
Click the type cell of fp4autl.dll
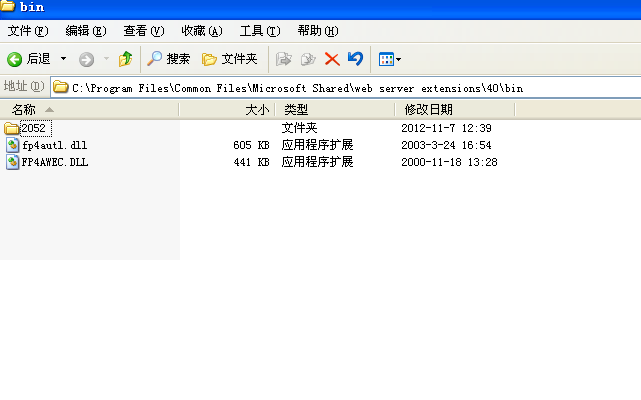coord(317,145)
